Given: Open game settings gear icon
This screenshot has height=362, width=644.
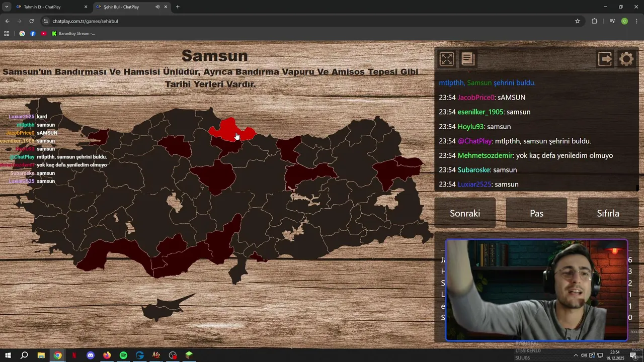Looking at the screenshot, I should click(x=626, y=59).
